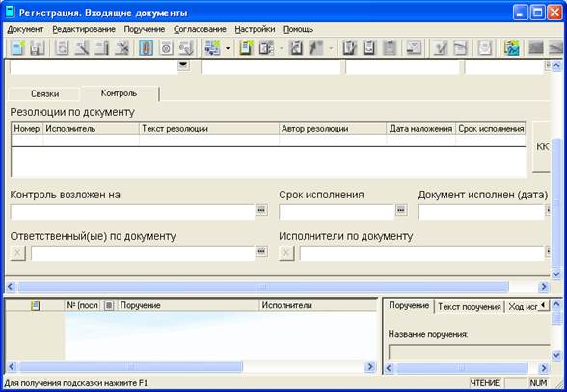Click in the Контроль возложен на field
This screenshot has width=567, height=392.
(x=132, y=212)
